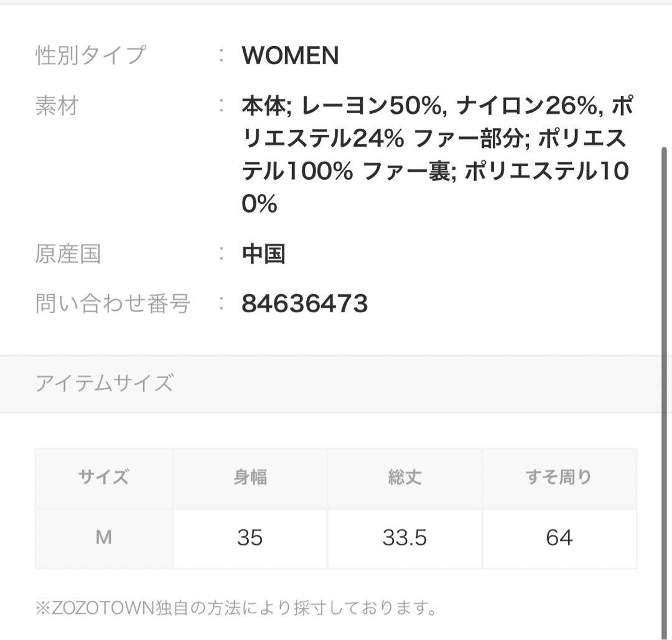
Task: Click the 性別タイプ label
Action: (x=90, y=55)
